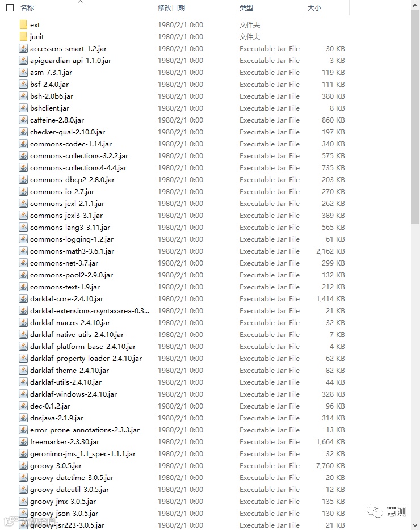The width and height of the screenshot is (420, 530).
Task: Click the vertical scrollbar thumb
Action: [x=415, y=117]
